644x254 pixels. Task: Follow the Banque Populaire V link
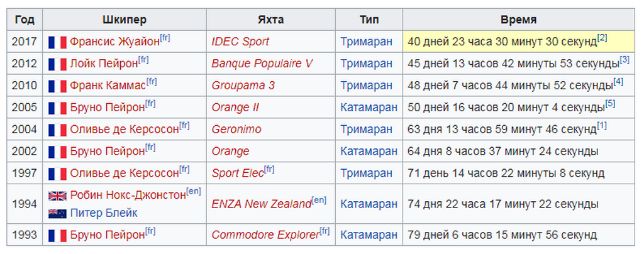pyautogui.click(x=262, y=63)
